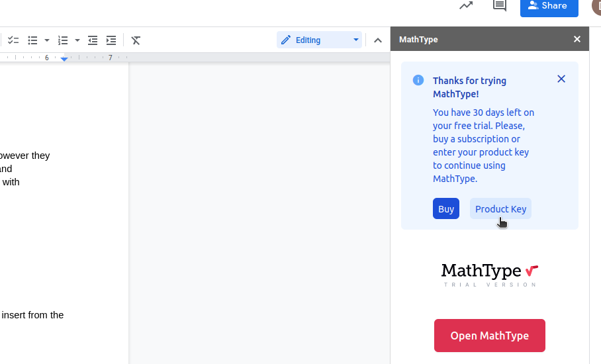Clear text formatting
The height and width of the screenshot is (364, 601).
136,40
